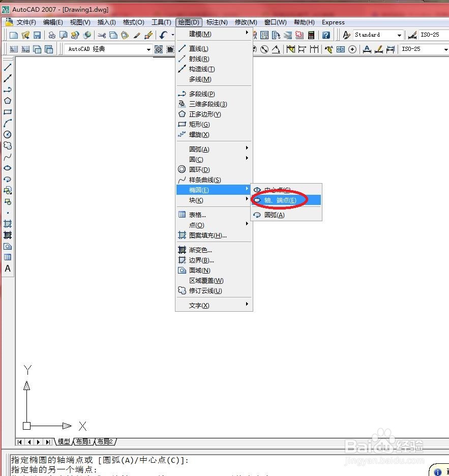Click the Insert Block tool in left toolbar
449x476 pixels.
pos(8,190)
